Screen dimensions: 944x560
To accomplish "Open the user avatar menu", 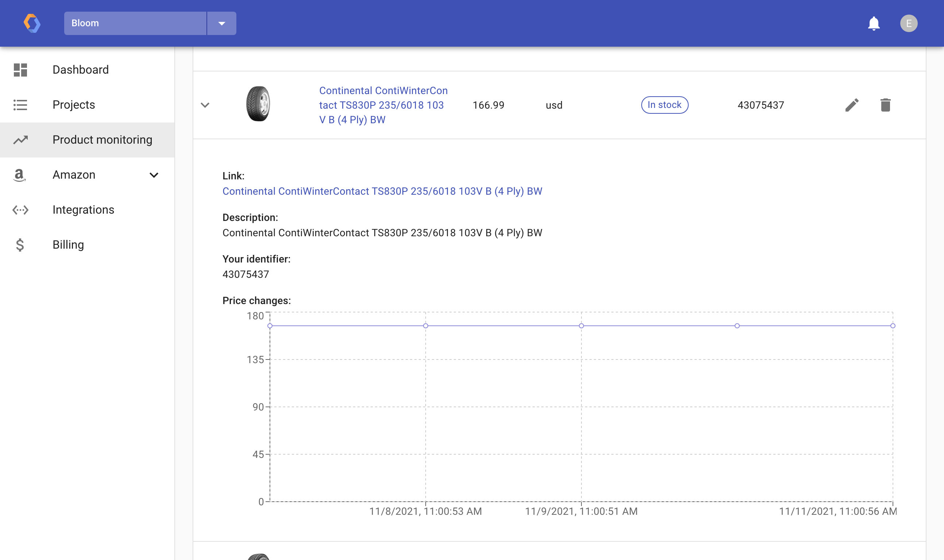I will pyautogui.click(x=908, y=23).
